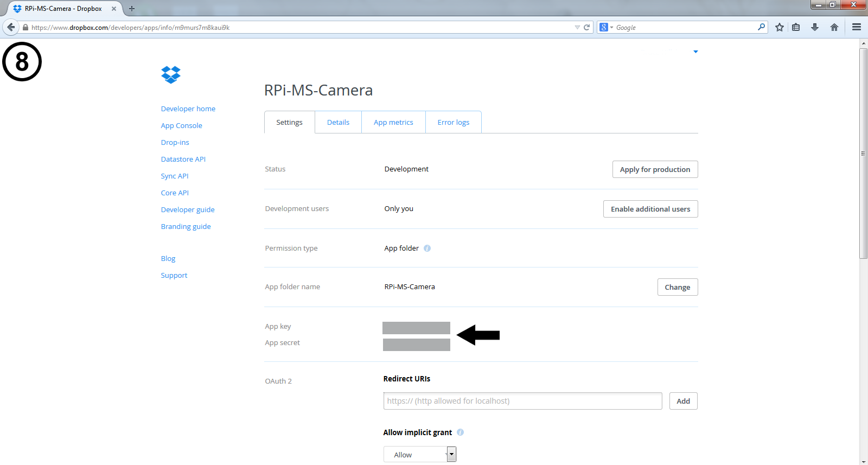Open the App Console link
868x465 pixels.
181,126
